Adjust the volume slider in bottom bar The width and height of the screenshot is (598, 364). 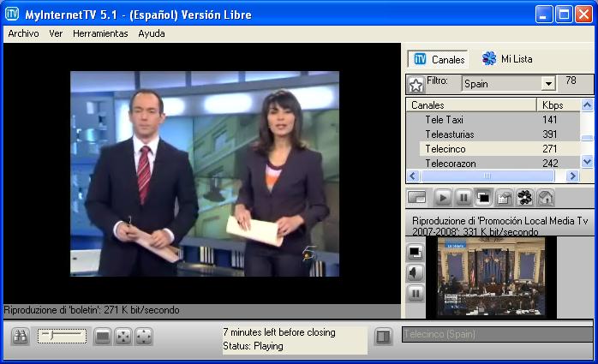(x=62, y=337)
